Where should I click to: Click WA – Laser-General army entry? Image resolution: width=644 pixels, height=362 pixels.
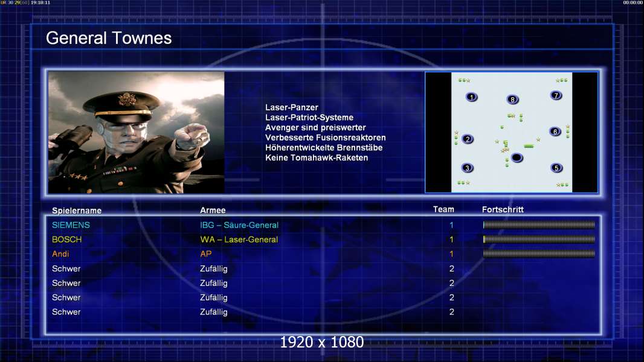tap(239, 240)
